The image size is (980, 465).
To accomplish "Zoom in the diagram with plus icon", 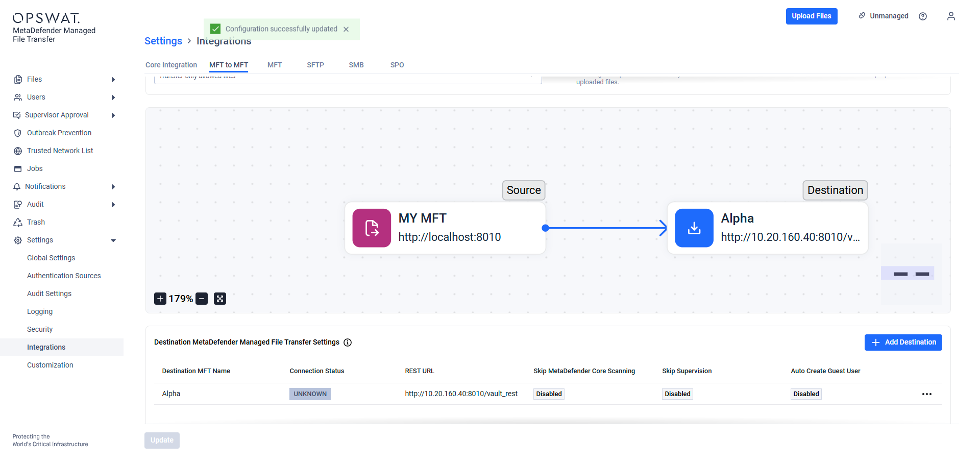I will (x=160, y=299).
